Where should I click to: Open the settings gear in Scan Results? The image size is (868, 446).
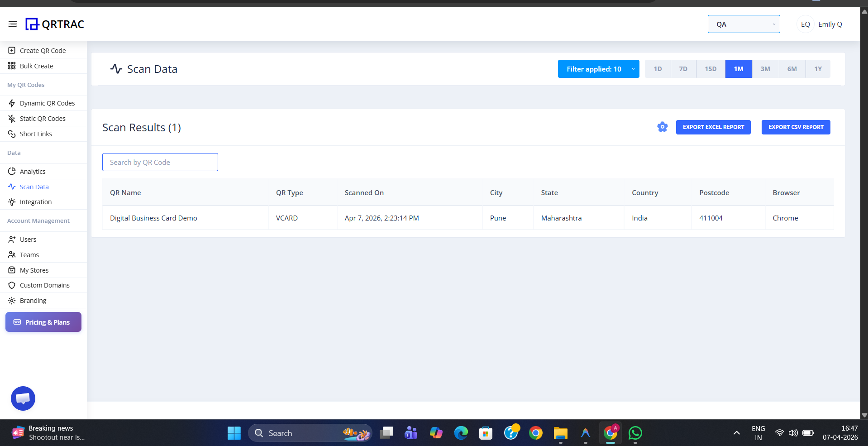tap(662, 127)
